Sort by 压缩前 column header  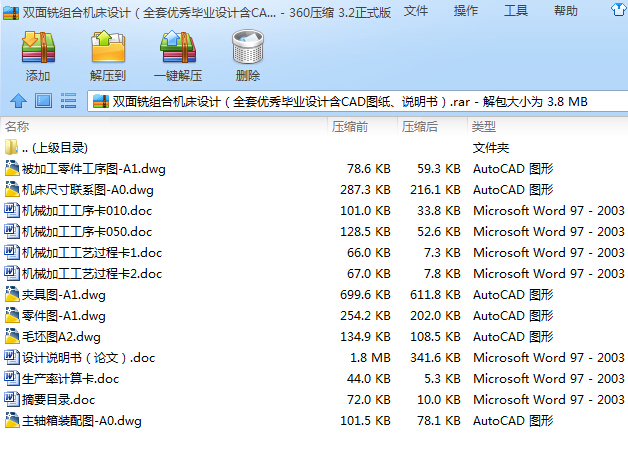362,127
